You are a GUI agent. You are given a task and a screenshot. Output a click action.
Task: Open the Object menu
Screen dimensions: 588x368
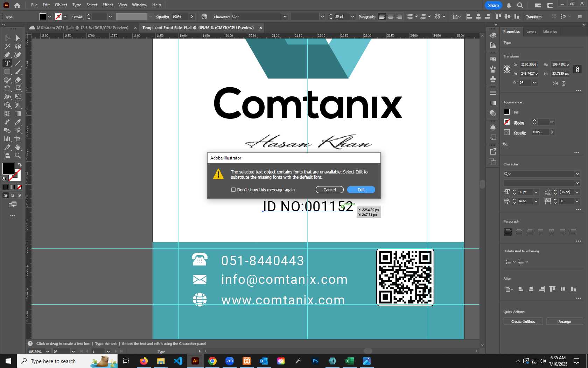(x=61, y=5)
